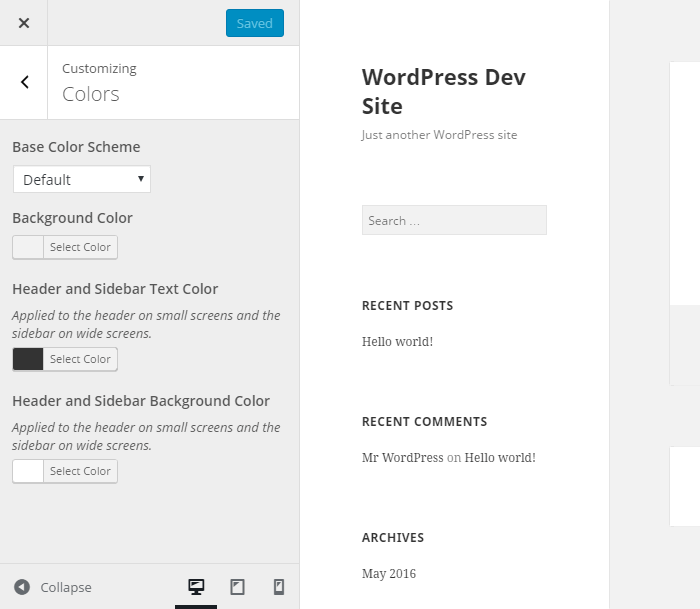Go back using the left chevron arrow
Screen dimensions: 700x609
coord(24,82)
